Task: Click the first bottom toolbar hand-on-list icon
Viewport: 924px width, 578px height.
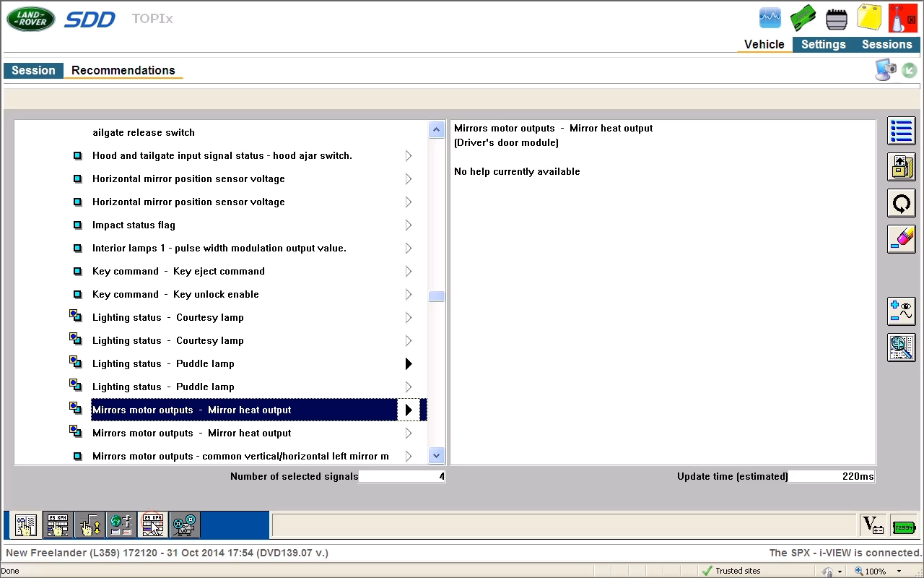Action: (x=25, y=525)
